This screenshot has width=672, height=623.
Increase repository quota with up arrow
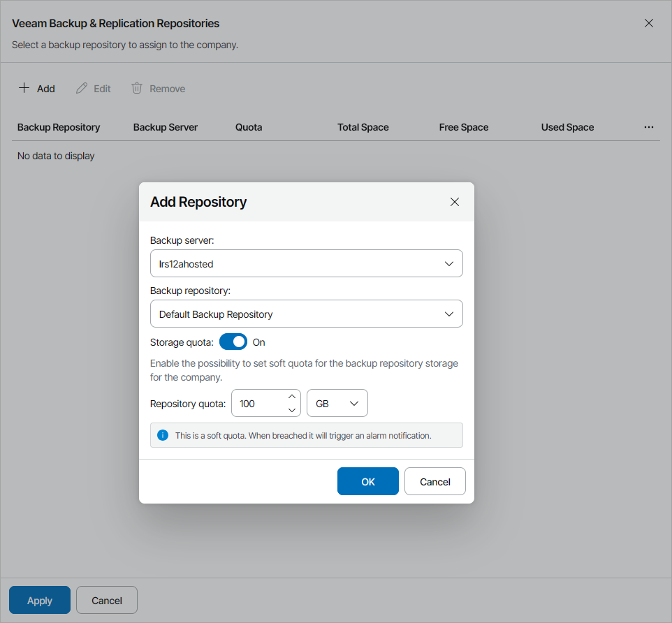tap(292, 396)
